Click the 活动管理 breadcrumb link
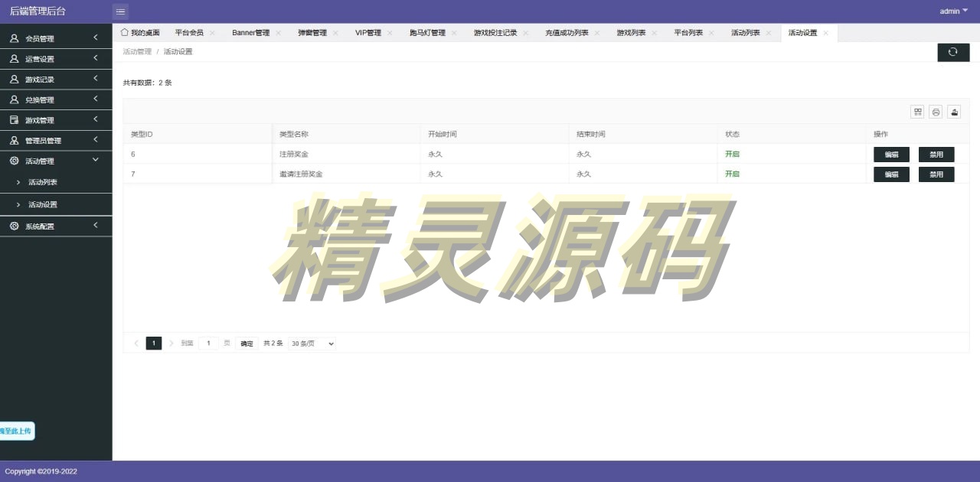Image resolution: width=980 pixels, height=482 pixels. (x=137, y=52)
